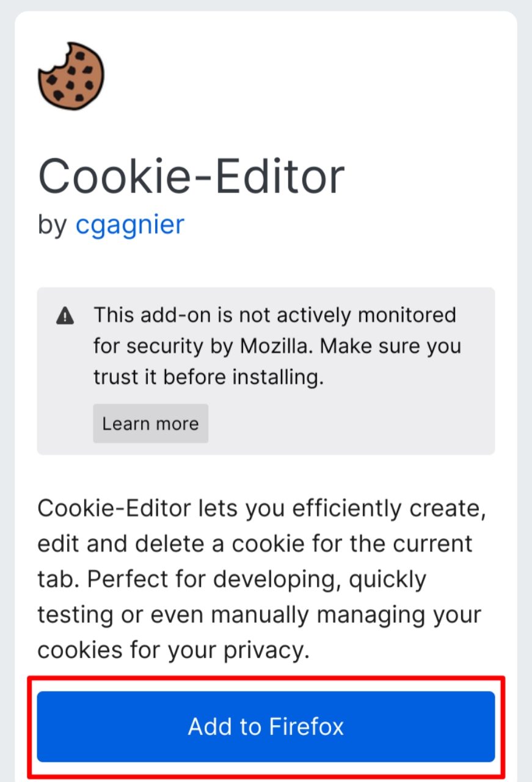Open the cgagnier author profile link
The height and width of the screenshot is (782, 532).
click(x=129, y=225)
